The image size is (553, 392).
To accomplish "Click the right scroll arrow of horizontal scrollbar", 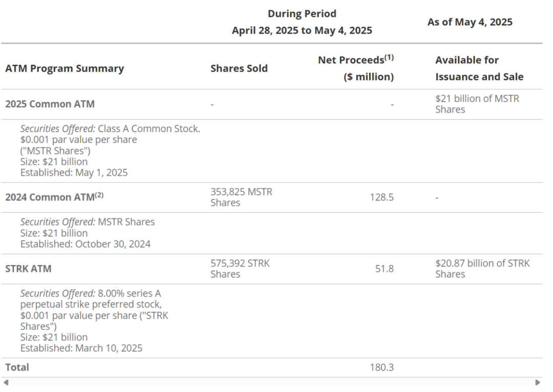I will coord(538,382).
